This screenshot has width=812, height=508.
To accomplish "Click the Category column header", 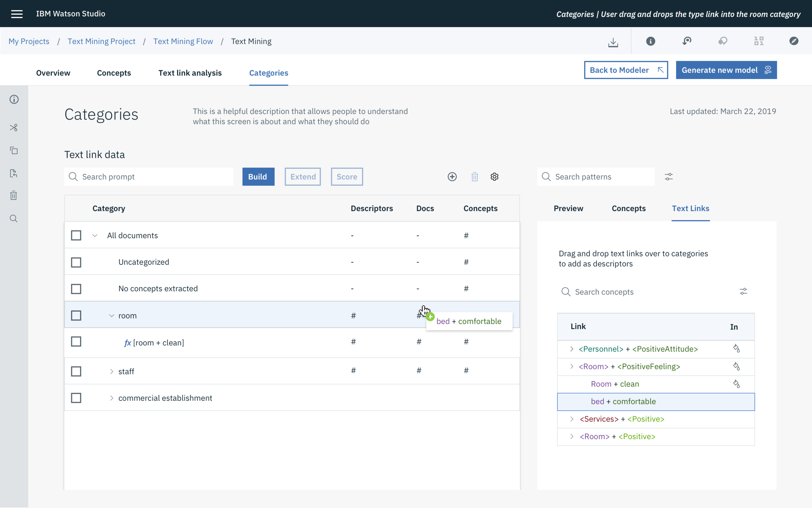I will pyautogui.click(x=109, y=208).
